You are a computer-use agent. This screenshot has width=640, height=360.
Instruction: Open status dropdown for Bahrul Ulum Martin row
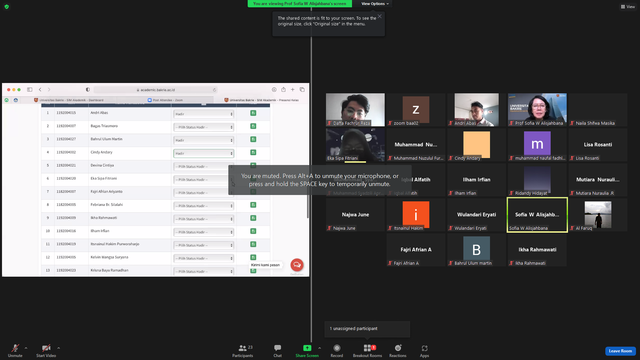click(203, 140)
